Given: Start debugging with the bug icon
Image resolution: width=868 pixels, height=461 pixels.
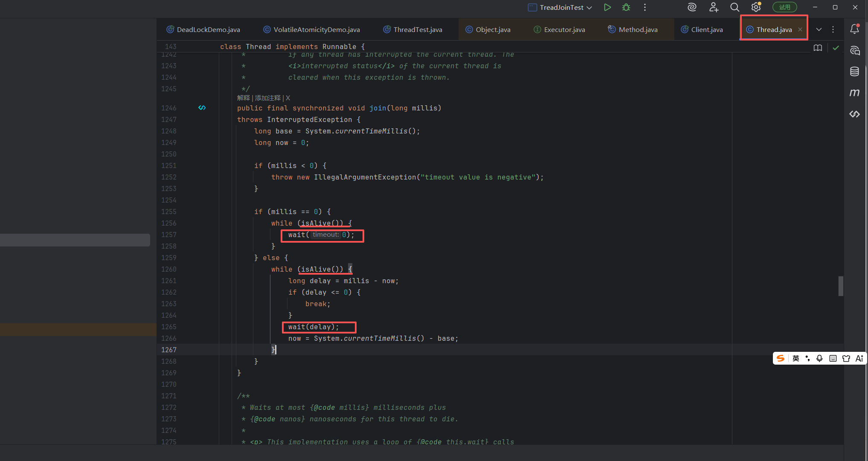Looking at the screenshot, I should tap(626, 7).
